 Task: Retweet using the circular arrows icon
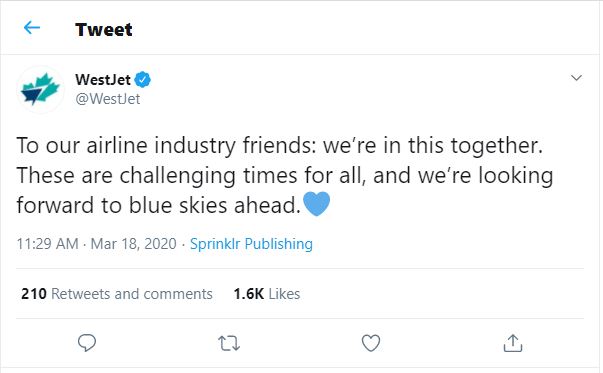click(x=229, y=343)
